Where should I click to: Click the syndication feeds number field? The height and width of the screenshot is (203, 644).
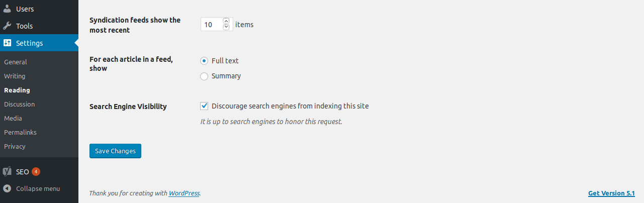[x=212, y=24]
